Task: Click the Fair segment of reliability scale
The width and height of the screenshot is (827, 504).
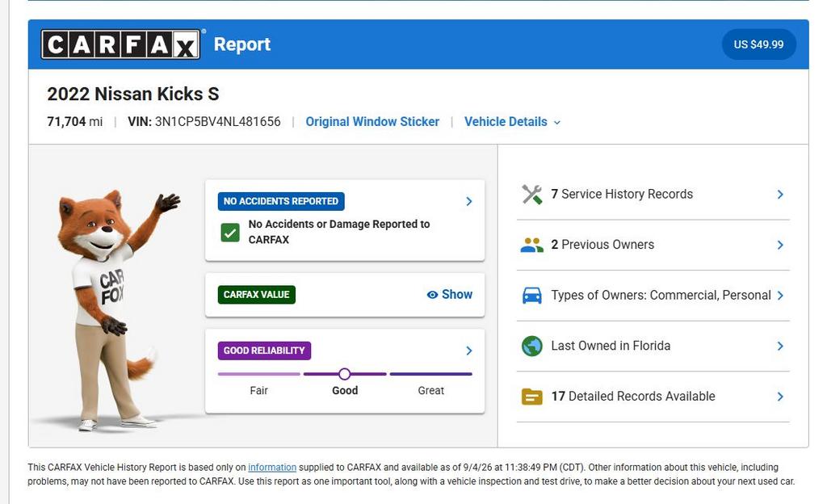Action: tap(259, 374)
